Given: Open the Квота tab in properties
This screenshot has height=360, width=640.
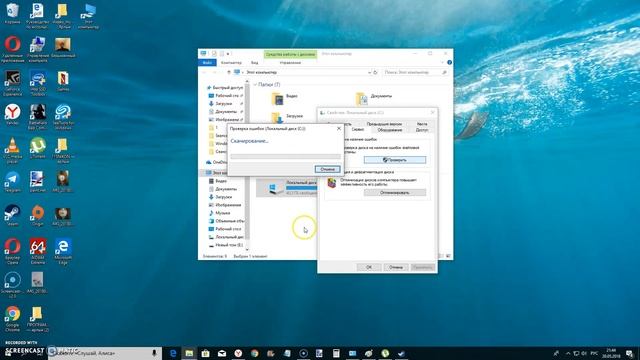Looking at the screenshot, I should (x=422, y=124).
